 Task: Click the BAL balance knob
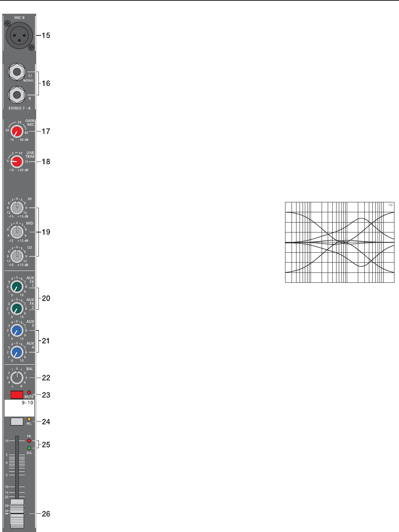coord(17,378)
